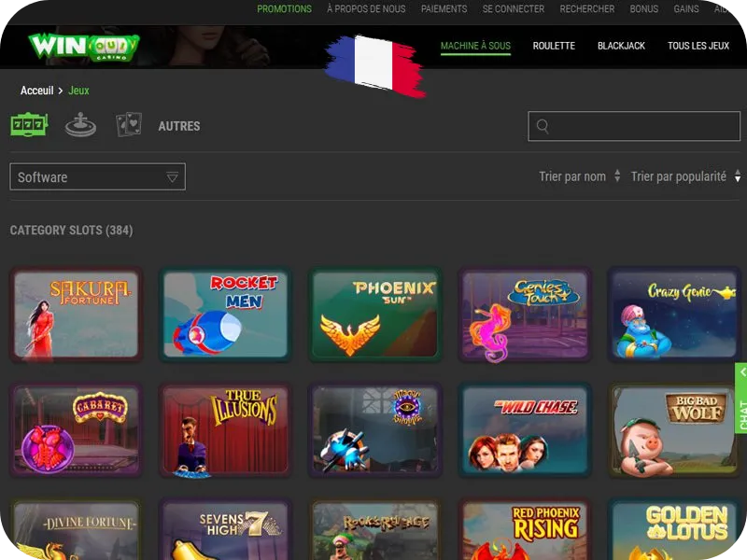
Task: Open the AUTRES games category
Action: [x=179, y=126]
